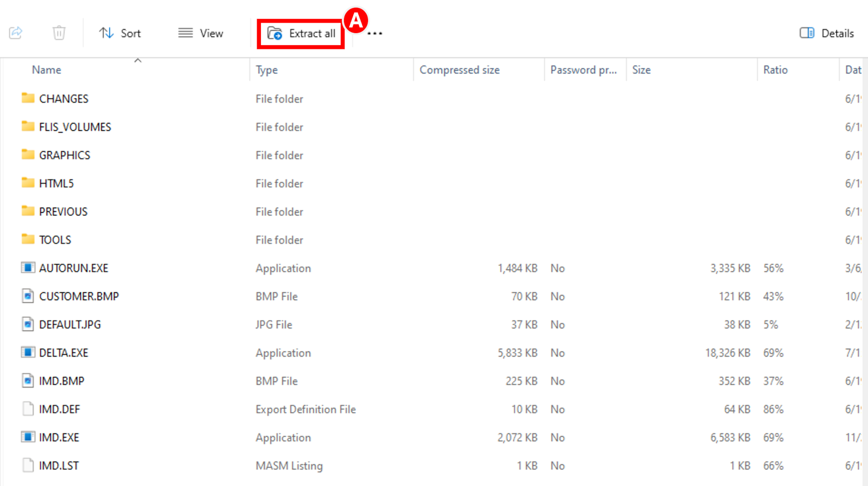The height and width of the screenshot is (486, 868).
Task: Click the 5% ratio cell
Action: tap(770, 324)
